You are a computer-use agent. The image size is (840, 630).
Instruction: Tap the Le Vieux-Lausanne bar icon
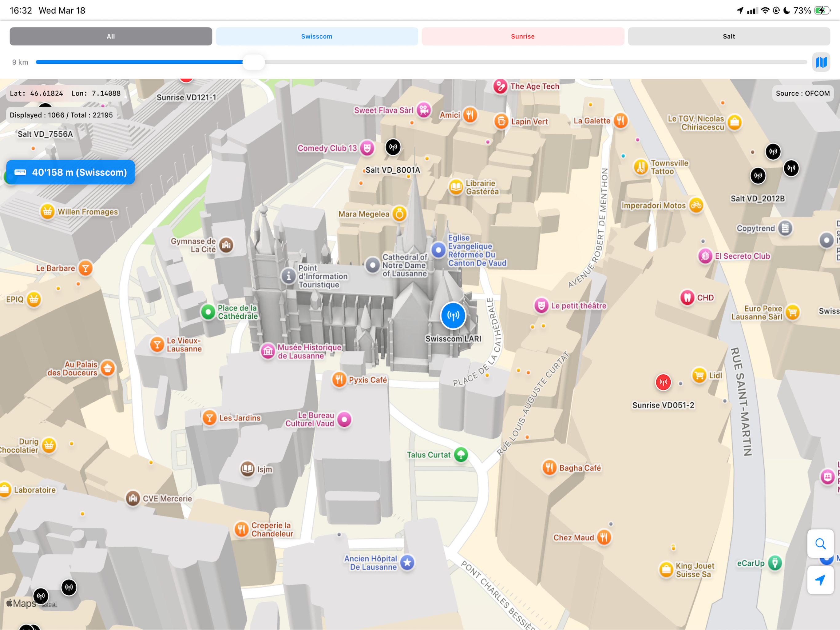click(157, 345)
